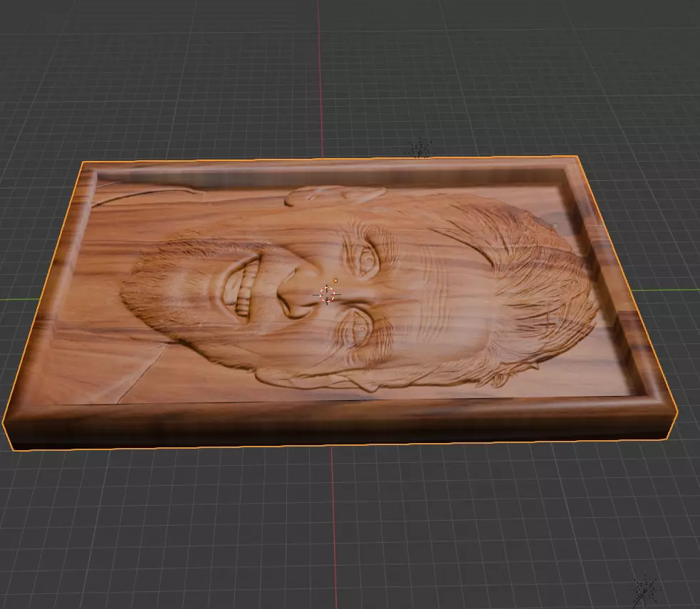This screenshot has width=700, height=609.
Task: Select the light object at bottom right
Action: pyautogui.click(x=644, y=591)
